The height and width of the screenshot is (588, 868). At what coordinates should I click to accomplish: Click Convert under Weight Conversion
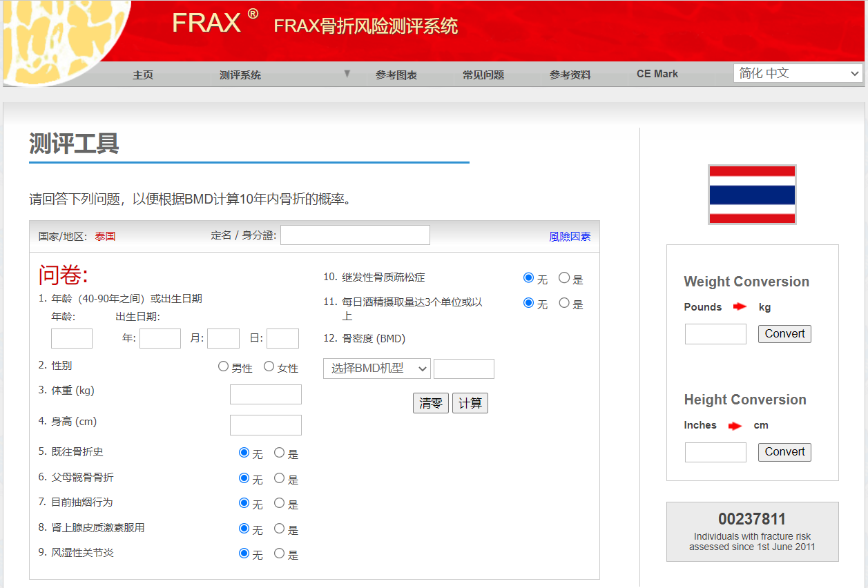coord(784,334)
